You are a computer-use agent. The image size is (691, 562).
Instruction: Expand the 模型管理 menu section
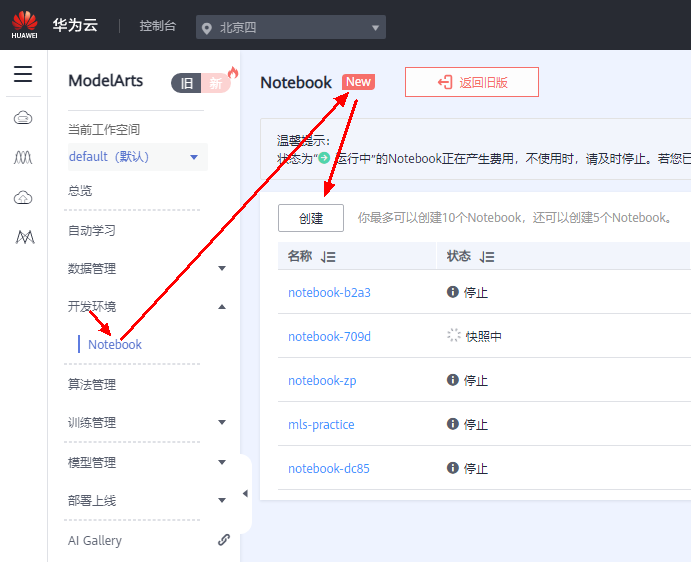point(222,462)
